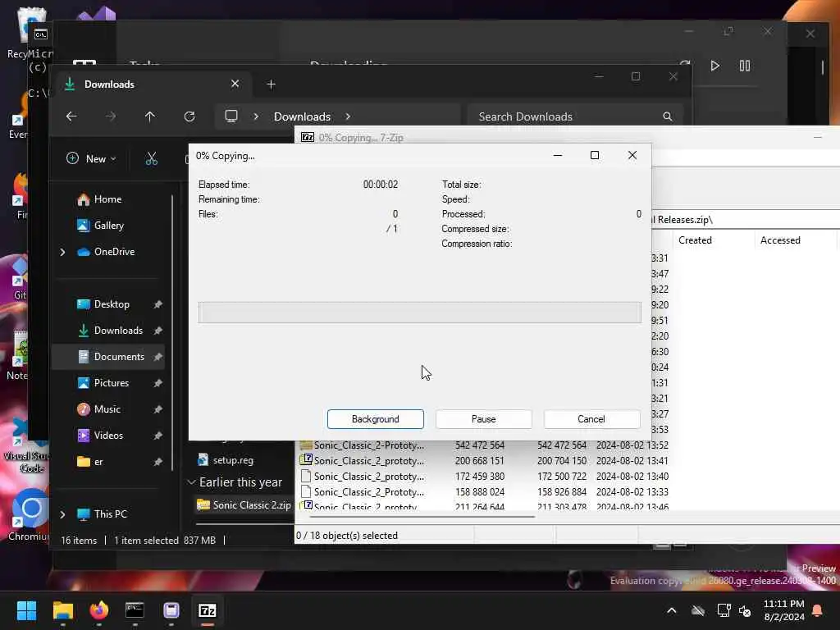Open network status icon in system tray
The width and height of the screenshot is (840, 630).
click(724, 610)
